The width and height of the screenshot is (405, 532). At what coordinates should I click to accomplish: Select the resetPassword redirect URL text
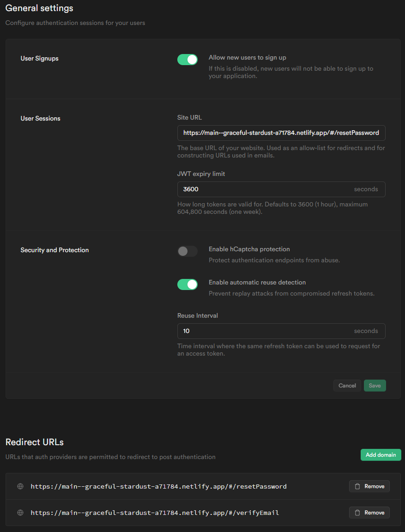(x=158, y=486)
